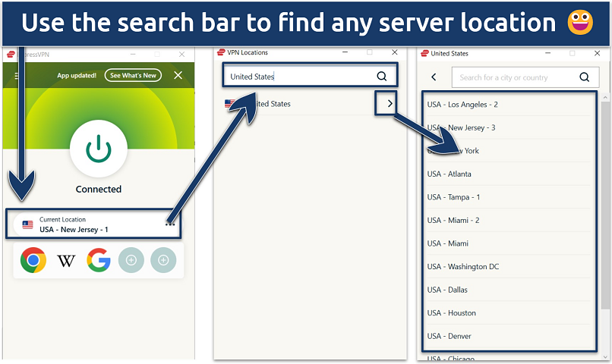612x364 pixels.
Task: Open the Wikipedia shortcut
Action: [x=66, y=261]
